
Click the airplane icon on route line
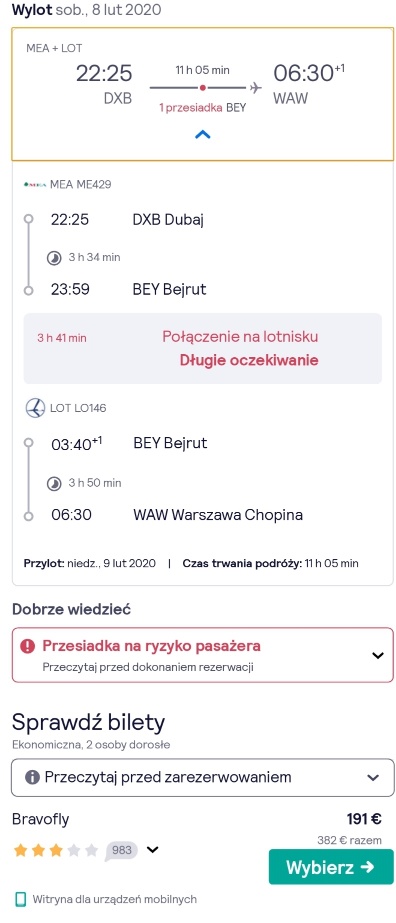255,88
